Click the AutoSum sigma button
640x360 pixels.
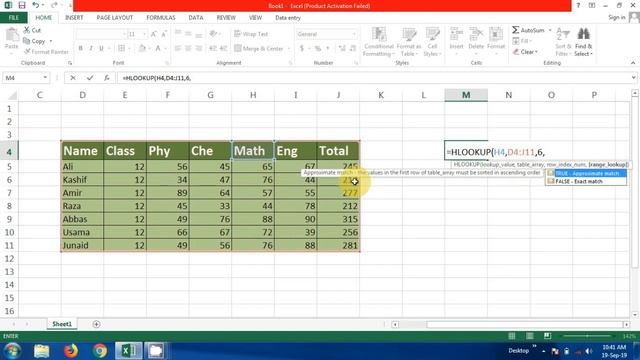tap(529, 30)
